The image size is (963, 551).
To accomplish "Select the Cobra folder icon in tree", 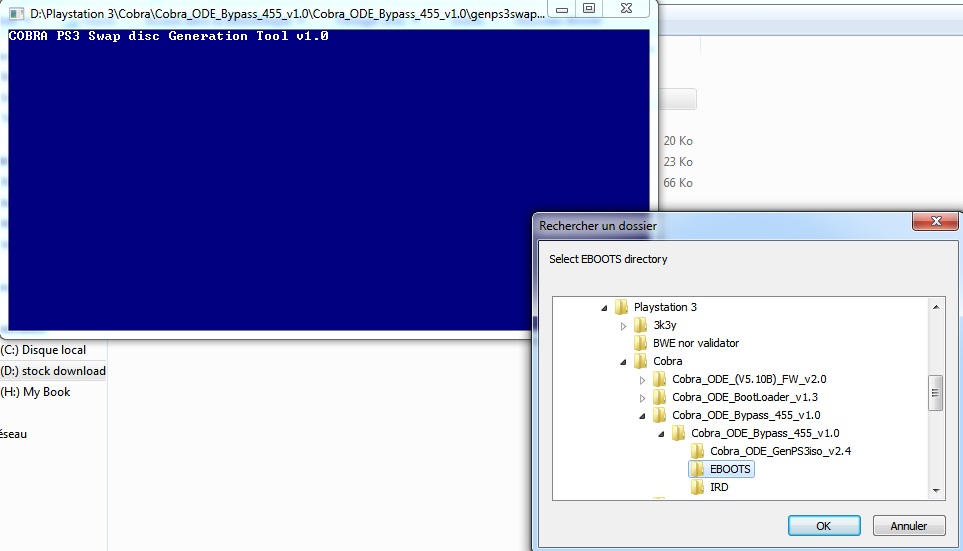I will pos(641,361).
